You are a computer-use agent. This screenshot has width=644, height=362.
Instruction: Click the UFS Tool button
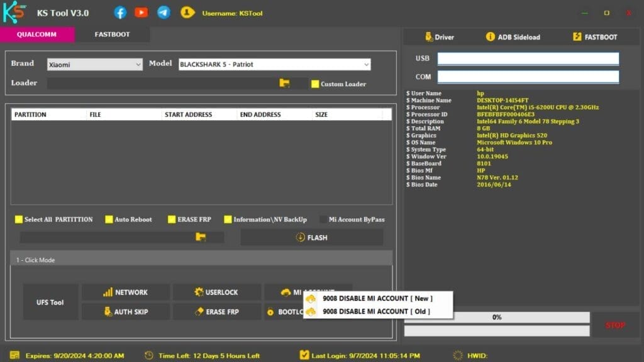50,302
